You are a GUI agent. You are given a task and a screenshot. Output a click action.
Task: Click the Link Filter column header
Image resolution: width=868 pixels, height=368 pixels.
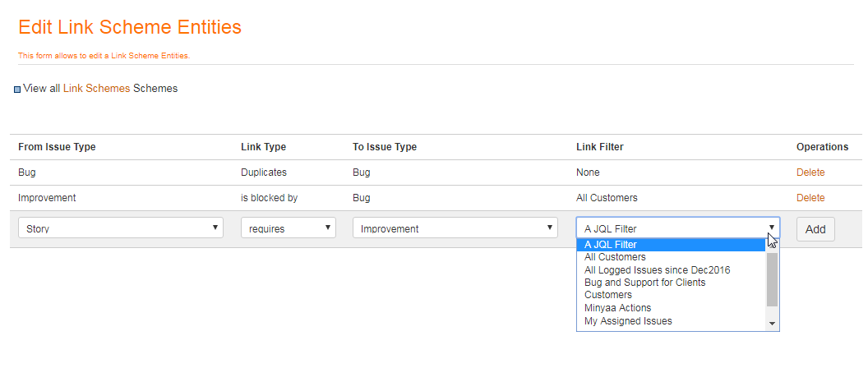[599, 147]
